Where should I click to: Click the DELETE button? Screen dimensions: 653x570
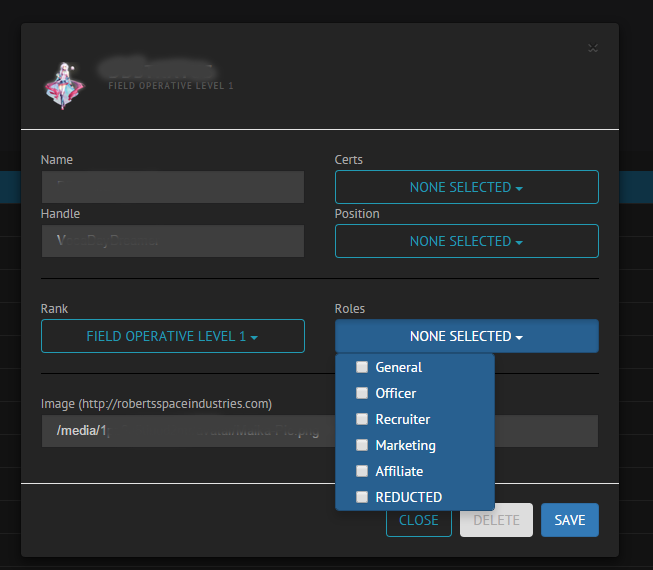pyautogui.click(x=496, y=520)
